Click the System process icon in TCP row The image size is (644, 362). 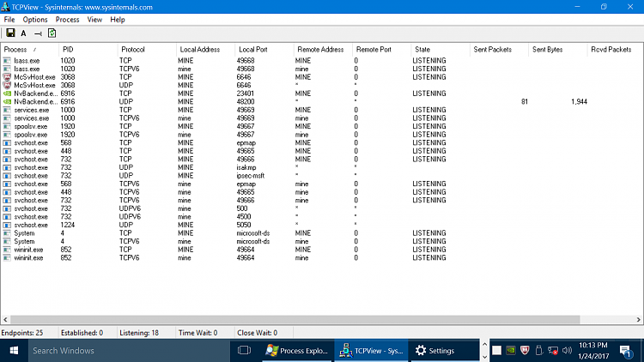pos(7,233)
